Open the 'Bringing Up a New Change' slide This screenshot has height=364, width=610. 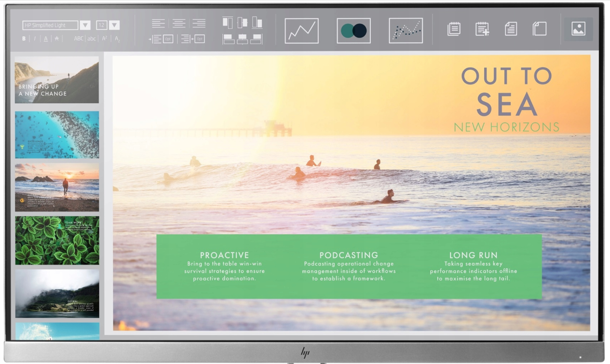tap(57, 80)
